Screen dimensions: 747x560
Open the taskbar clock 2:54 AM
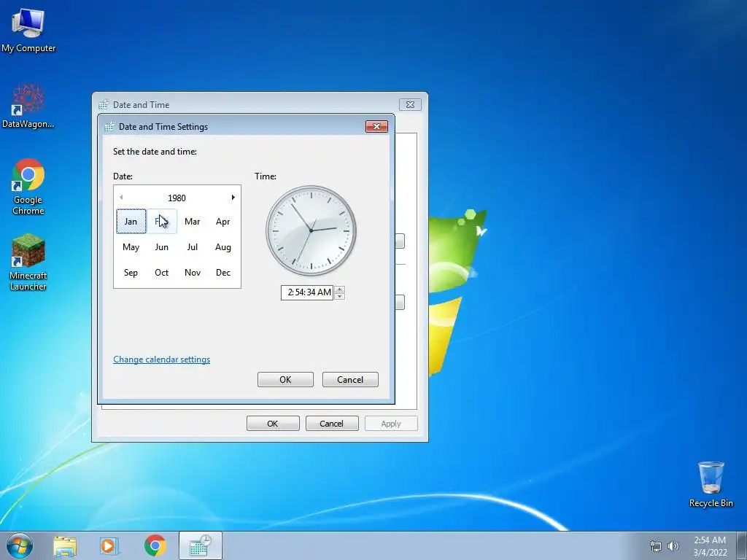click(x=710, y=546)
